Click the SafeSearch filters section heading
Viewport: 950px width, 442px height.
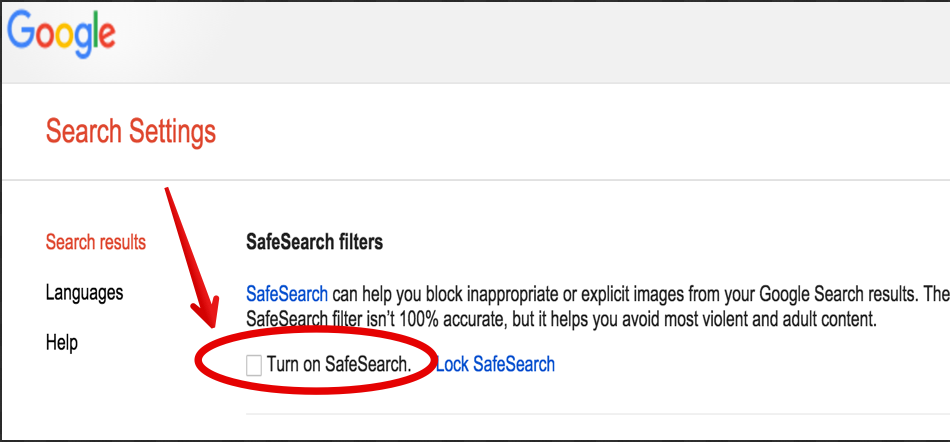[x=314, y=243]
